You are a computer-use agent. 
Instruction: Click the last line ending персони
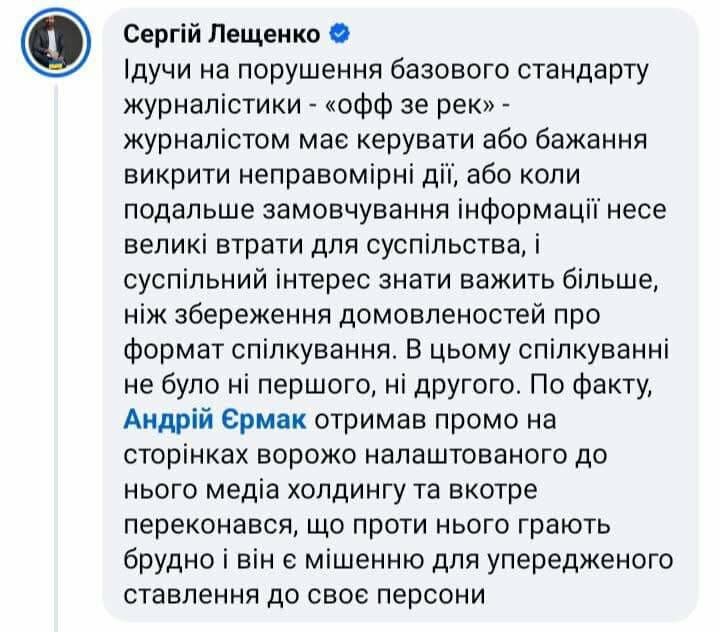[304, 595]
